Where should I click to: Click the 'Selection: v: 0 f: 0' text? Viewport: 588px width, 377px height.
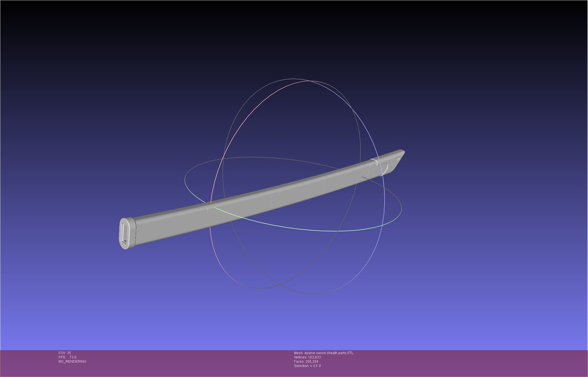[x=307, y=366]
